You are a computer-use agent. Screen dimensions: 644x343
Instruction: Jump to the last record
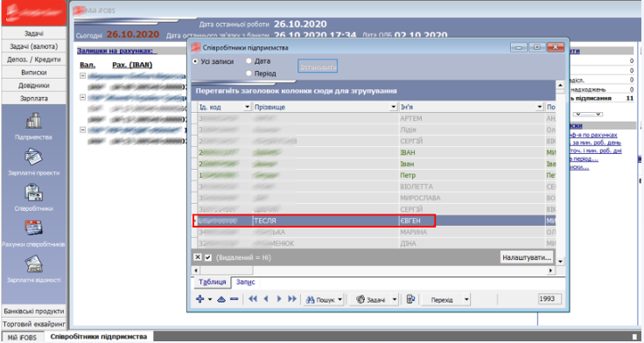click(x=292, y=299)
